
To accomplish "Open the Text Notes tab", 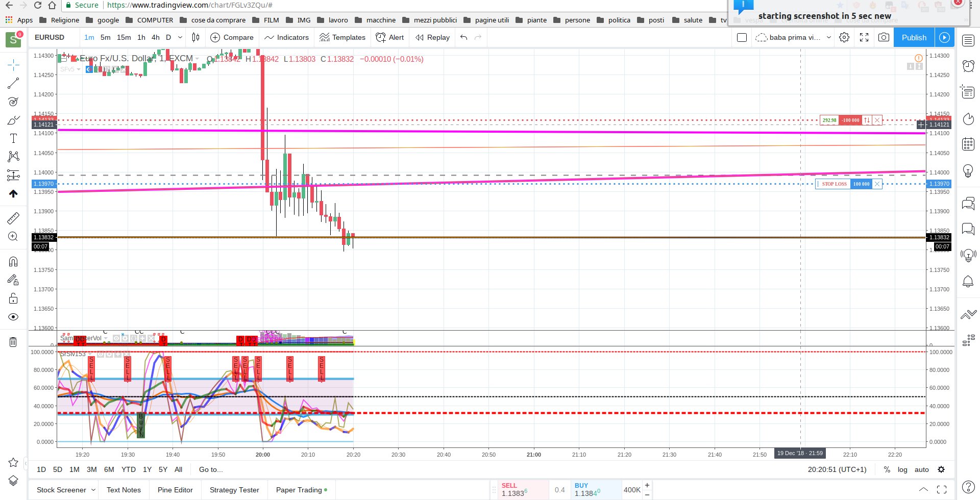I will (124, 490).
